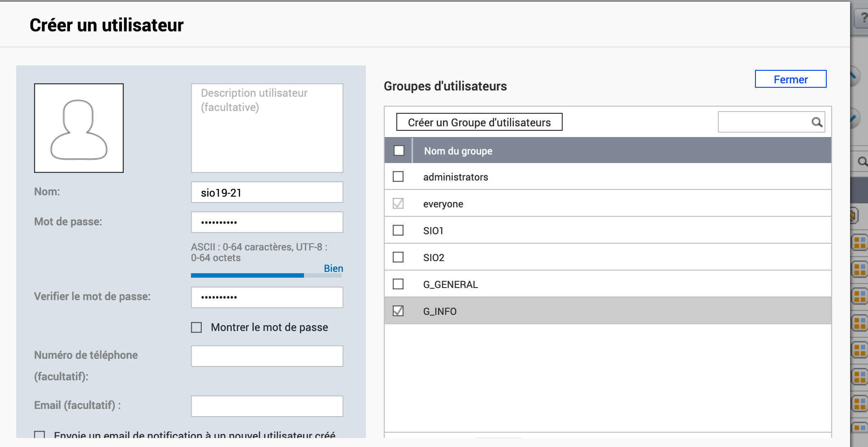Click the user avatar placeholder image
The width and height of the screenshot is (868, 447).
[x=79, y=128]
